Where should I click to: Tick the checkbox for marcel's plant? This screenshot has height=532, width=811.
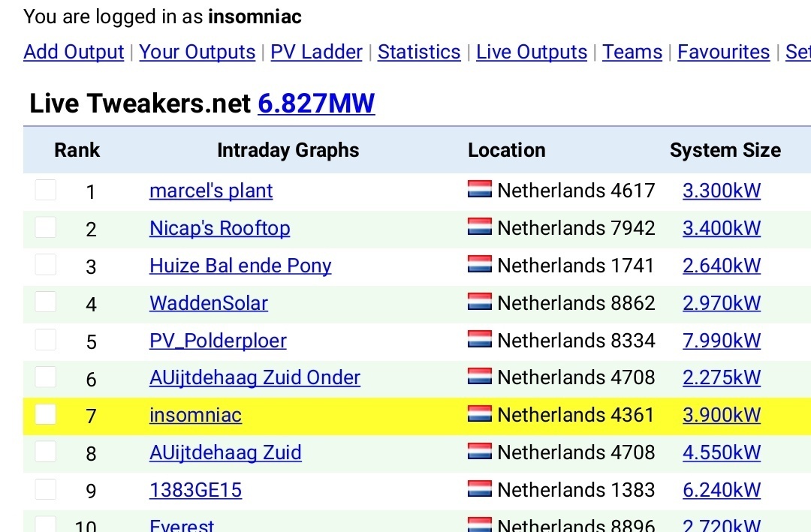46,190
